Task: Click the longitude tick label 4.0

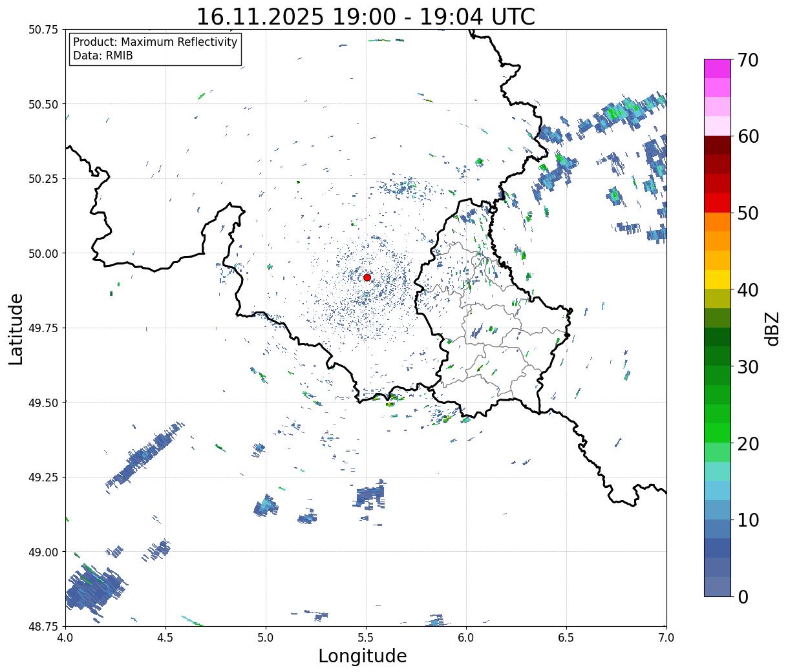Action: pos(65,638)
